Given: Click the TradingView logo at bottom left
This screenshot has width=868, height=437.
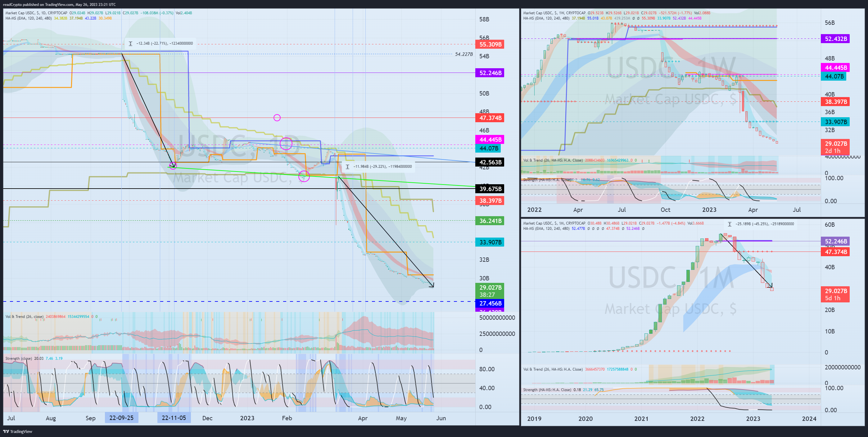Looking at the screenshot, I should tap(17, 432).
